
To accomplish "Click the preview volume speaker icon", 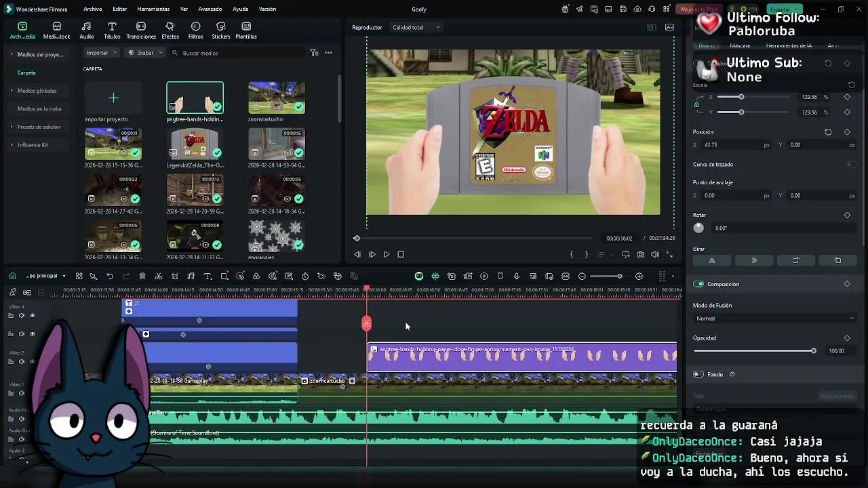I will (655, 255).
